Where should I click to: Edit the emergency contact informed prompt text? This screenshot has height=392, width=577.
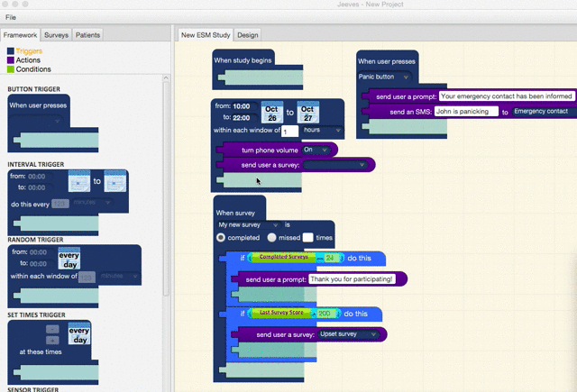507,96
